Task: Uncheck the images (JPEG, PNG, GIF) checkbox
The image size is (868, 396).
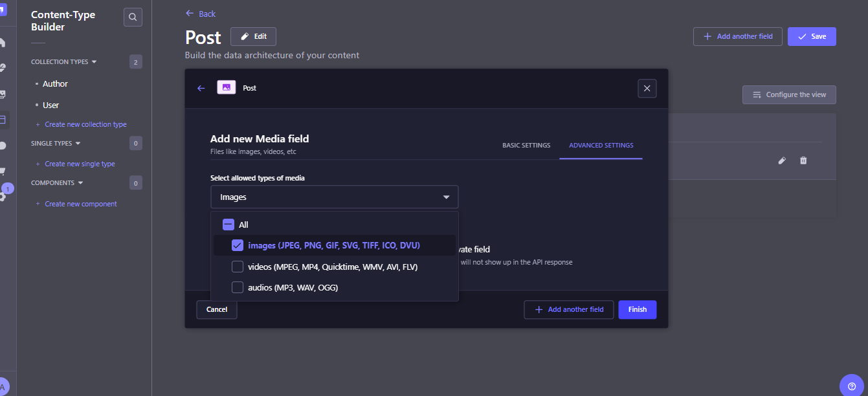Action: point(238,245)
